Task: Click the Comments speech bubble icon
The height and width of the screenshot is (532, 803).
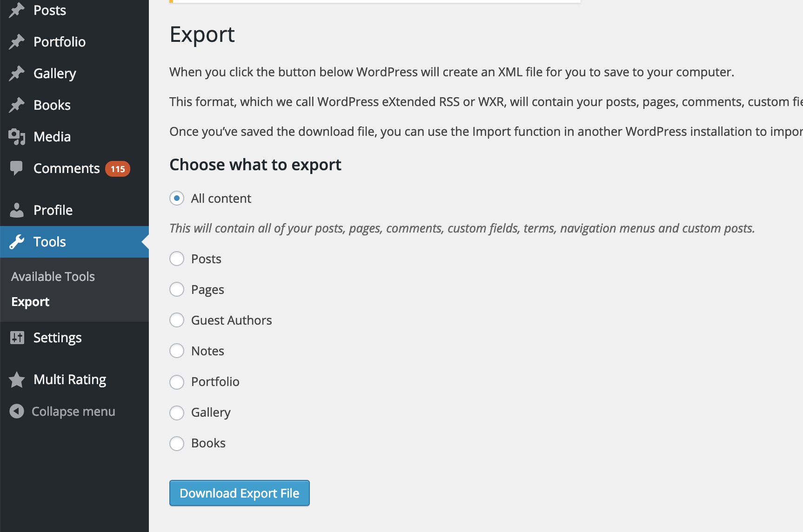Action: coord(16,168)
